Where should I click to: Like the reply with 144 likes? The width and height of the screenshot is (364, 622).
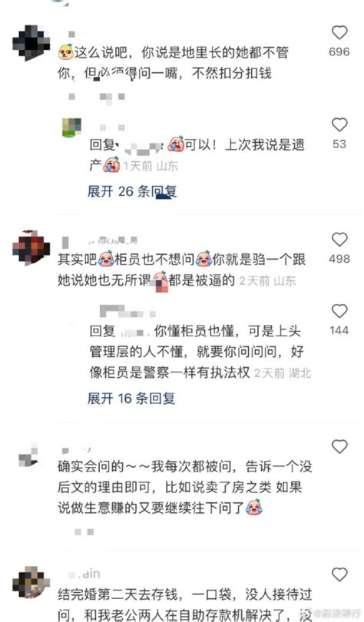[339, 312]
